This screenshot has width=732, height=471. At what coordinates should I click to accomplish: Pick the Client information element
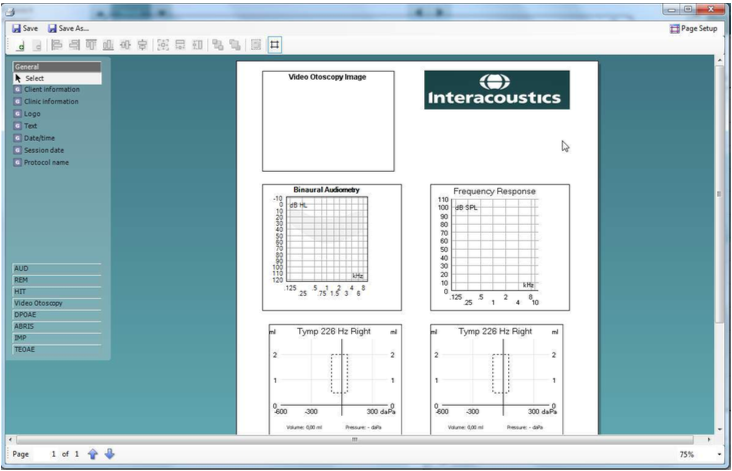click(x=52, y=89)
